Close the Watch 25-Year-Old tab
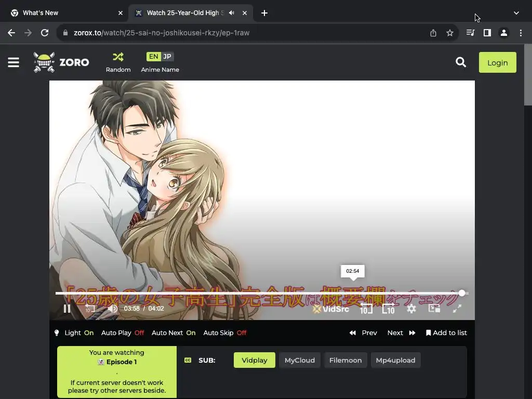This screenshot has width=532, height=399. click(x=245, y=13)
